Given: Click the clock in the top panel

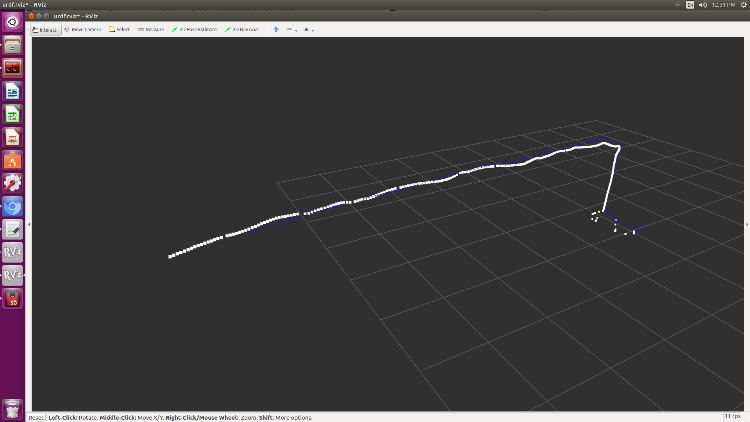Looking at the screenshot, I should [724, 5].
